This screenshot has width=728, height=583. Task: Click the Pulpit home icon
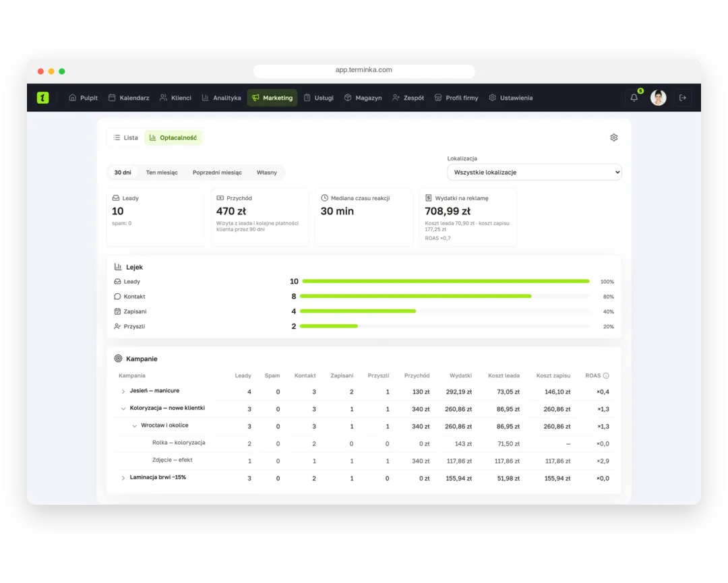(72, 98)
